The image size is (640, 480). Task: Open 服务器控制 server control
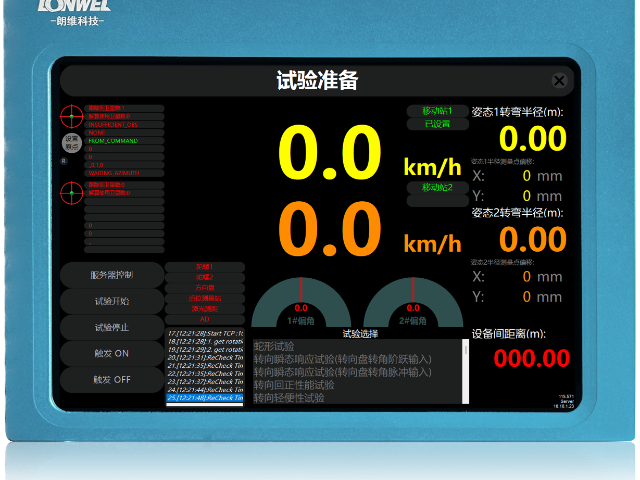(x=112, y=275)
